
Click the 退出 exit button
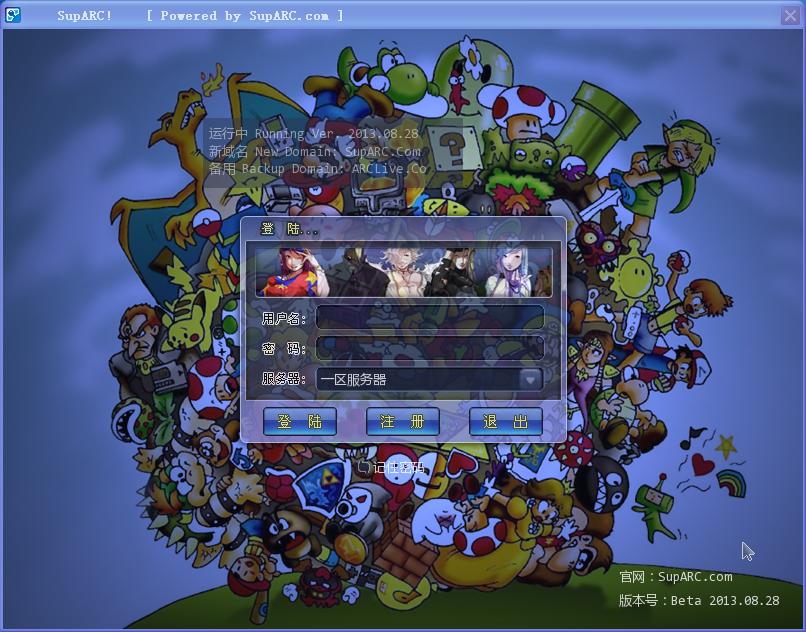tap(506, 422)
